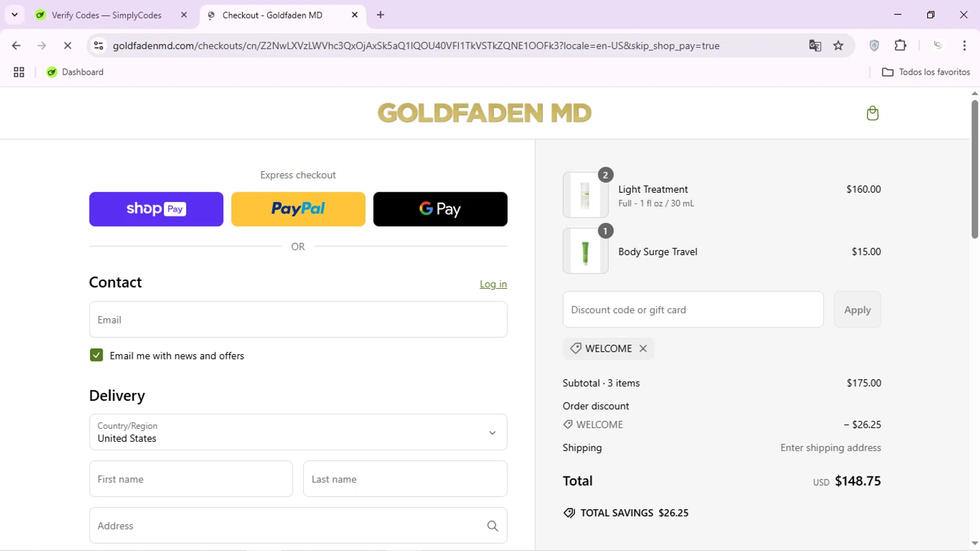This screenshot has height=551, width=980.
Task: Go forward in browser history
Action: 42,46
